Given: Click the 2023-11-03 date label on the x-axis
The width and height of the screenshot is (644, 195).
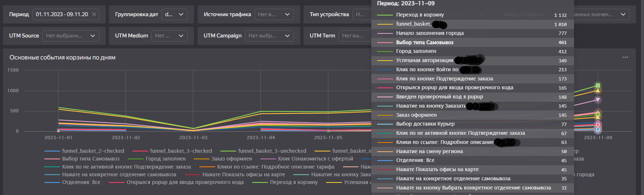Looking at the screenshot, I should (x=193, y=138).
